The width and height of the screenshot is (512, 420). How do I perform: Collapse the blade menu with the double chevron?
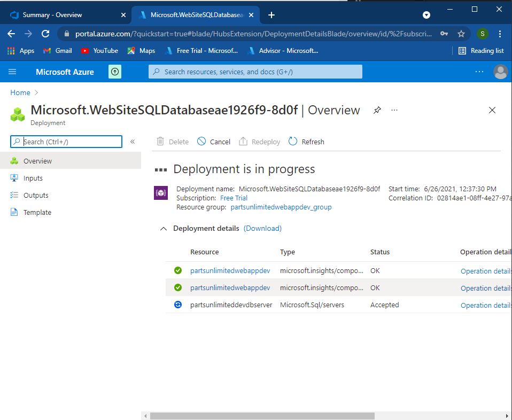(x=133, y=142)
